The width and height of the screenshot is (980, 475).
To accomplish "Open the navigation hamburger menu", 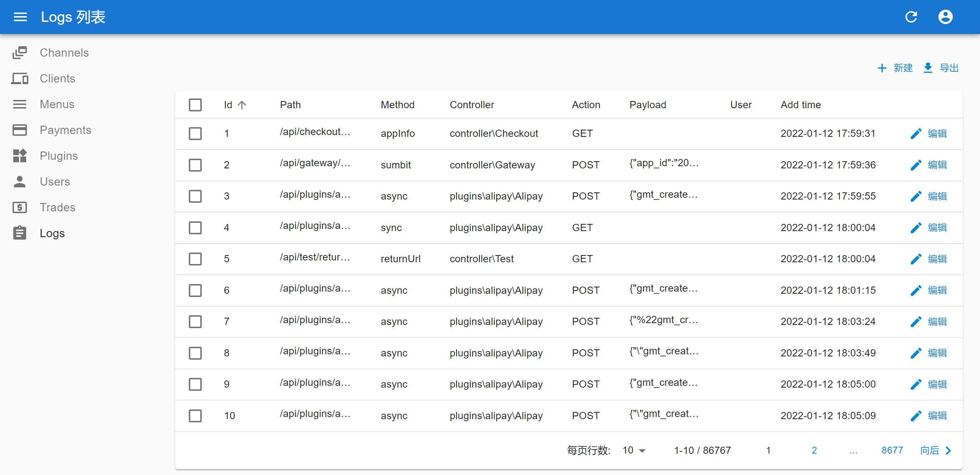I will 20,17.
